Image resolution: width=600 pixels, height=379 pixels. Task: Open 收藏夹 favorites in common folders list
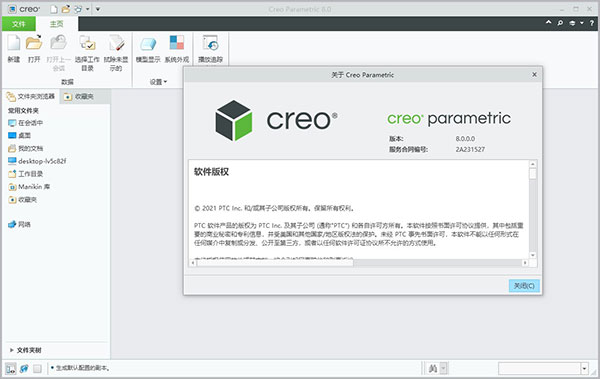22,199
